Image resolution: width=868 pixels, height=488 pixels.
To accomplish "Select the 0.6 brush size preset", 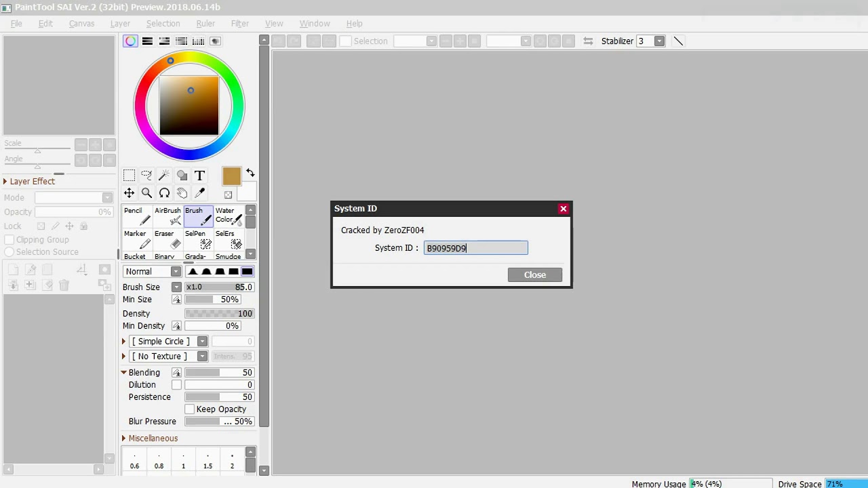I will 134,461.
